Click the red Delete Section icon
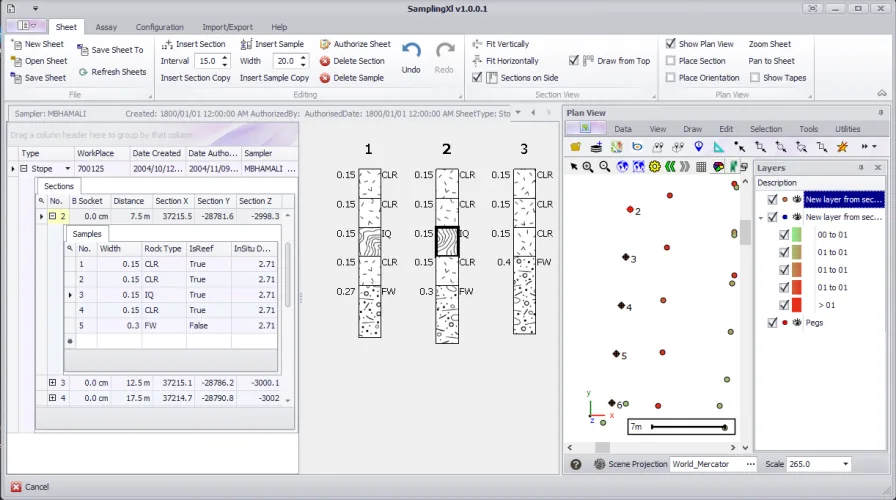The height and width of the screenshot is (500, 896). click(x=325, y=61)
